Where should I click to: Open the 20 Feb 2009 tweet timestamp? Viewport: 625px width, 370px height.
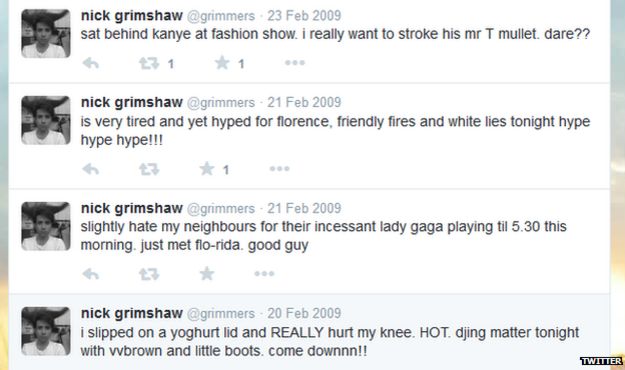point(304,313)
